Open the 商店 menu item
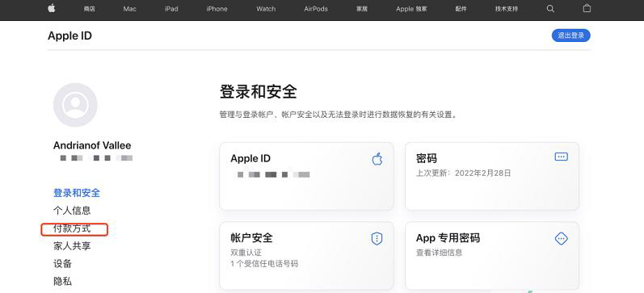The image size is (644, 293). [89, 9]
